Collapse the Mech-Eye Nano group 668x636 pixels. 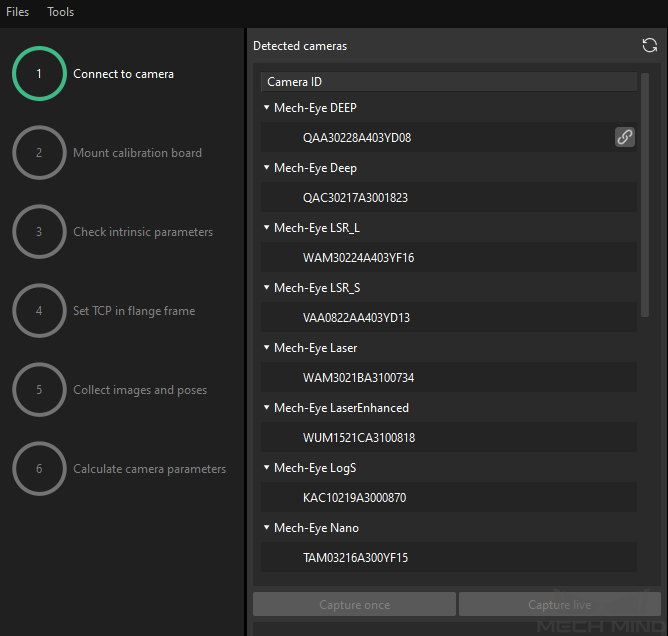click(x=267, y=528)
